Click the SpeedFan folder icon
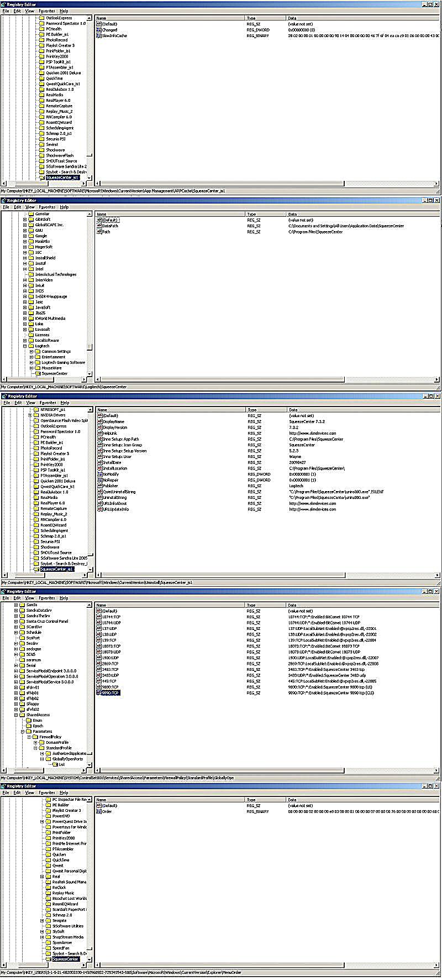This screenshot has height=980, width=442. tap(48, 948)
